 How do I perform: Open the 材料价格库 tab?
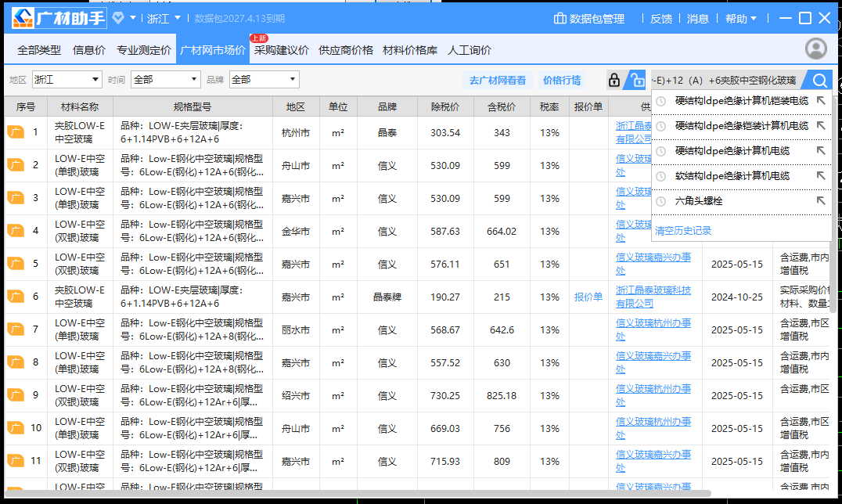click(x=410, y=50)
